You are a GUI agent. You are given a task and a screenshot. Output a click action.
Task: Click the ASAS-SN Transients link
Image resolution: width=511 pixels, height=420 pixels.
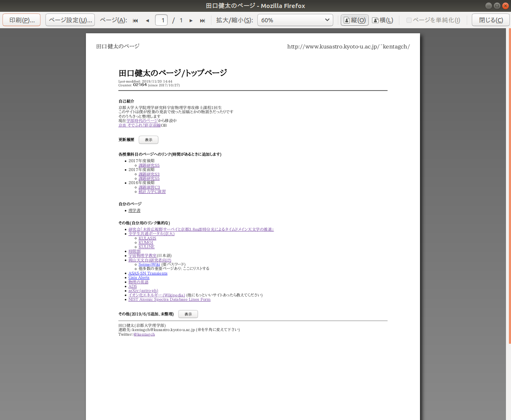click(x=148, y=273)
